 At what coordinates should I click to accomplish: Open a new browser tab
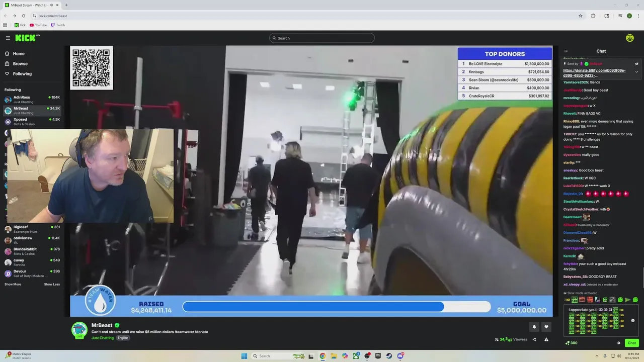pos(66,5)
